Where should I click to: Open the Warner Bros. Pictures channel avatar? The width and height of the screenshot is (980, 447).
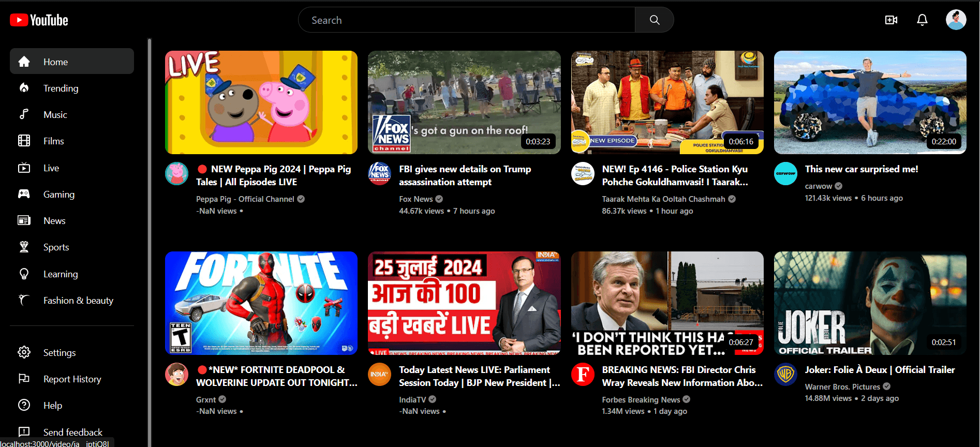coord(785,374)
